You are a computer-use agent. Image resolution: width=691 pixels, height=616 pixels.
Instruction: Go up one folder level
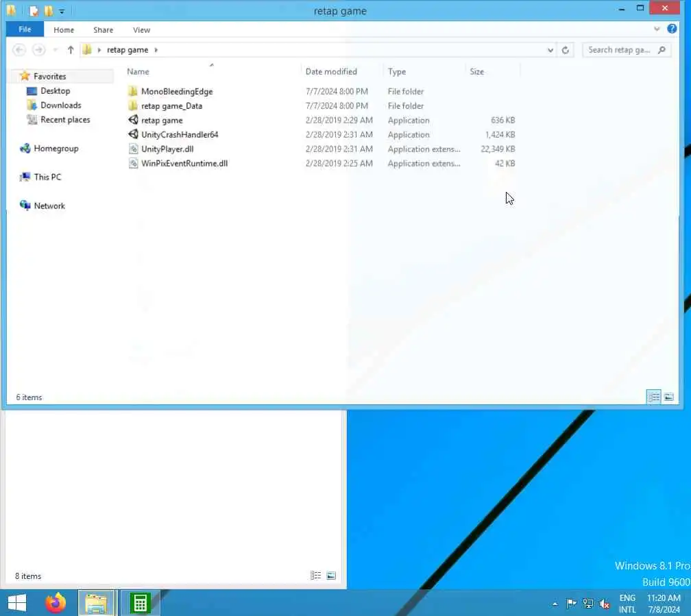coord(71,50)
